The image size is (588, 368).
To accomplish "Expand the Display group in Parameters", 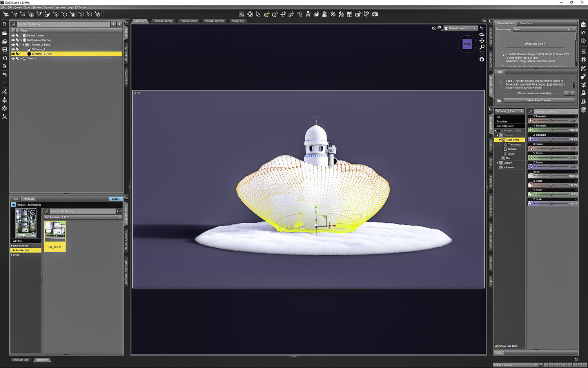I will pyautogui.click(x=498, y=163).
